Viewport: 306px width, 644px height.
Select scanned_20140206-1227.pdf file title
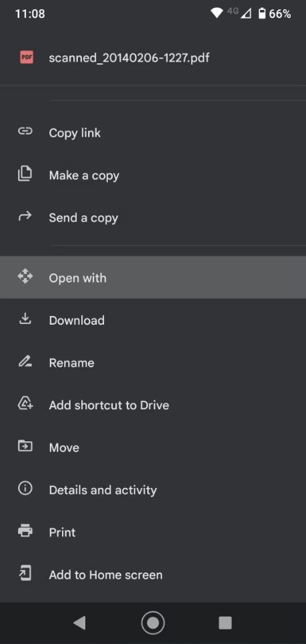[x=129, y=58]
